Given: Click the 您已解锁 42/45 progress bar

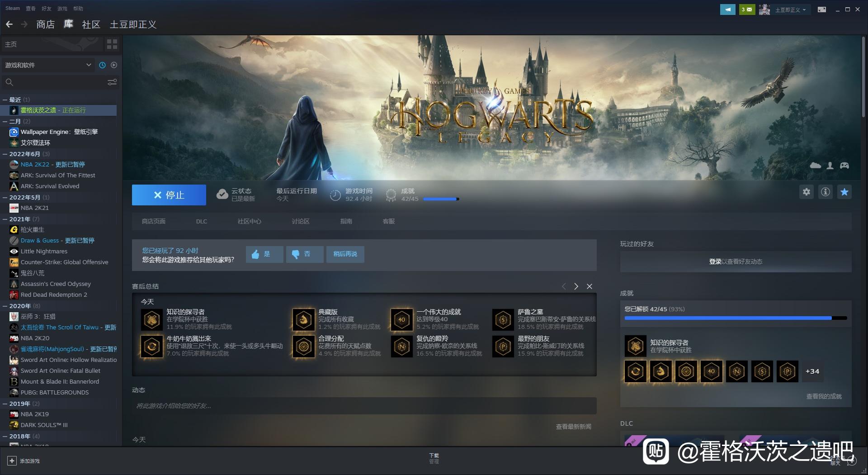Looking at the screenshot, I should (736, 318).
